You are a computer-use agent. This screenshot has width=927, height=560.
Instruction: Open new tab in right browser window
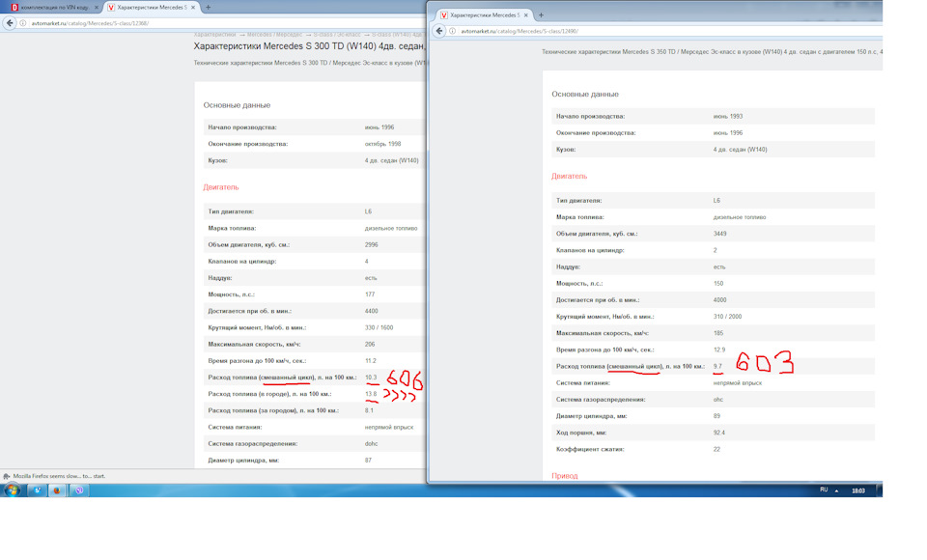(x=541, y=15)
